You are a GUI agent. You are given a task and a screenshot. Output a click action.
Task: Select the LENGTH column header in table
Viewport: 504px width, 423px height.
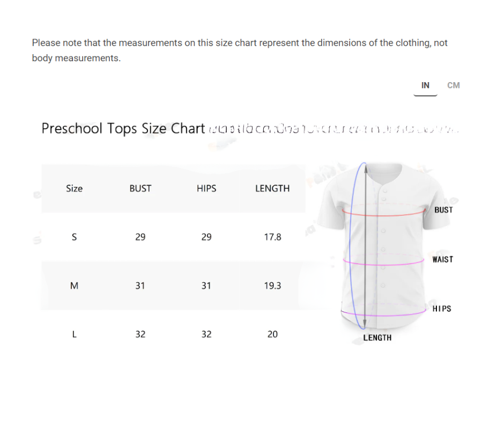coord(272,188)
